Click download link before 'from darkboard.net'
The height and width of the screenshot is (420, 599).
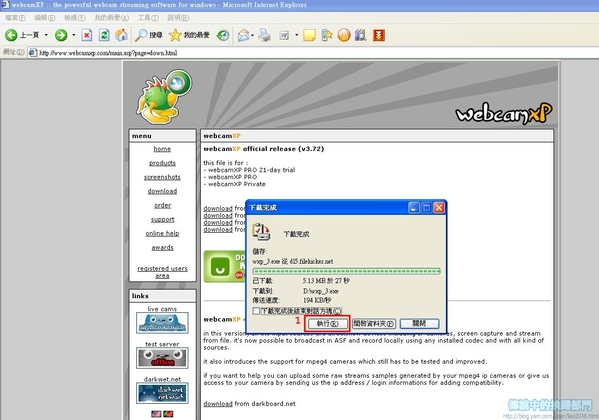(x=218, y=404)
